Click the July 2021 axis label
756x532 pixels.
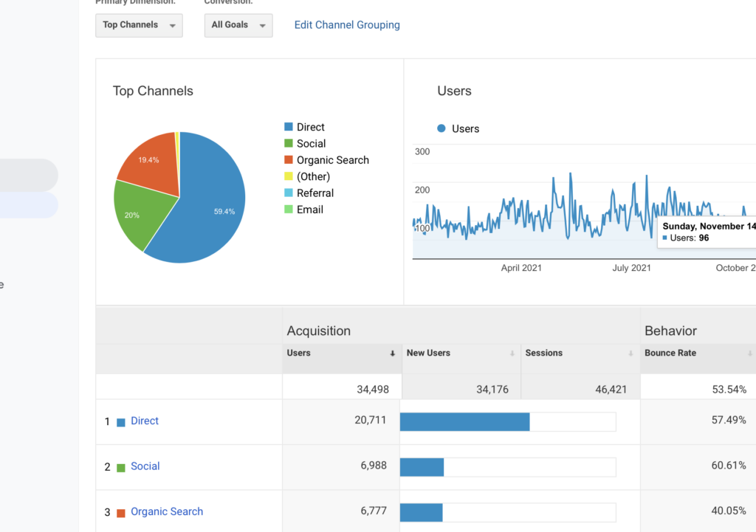tap(632, 268)
